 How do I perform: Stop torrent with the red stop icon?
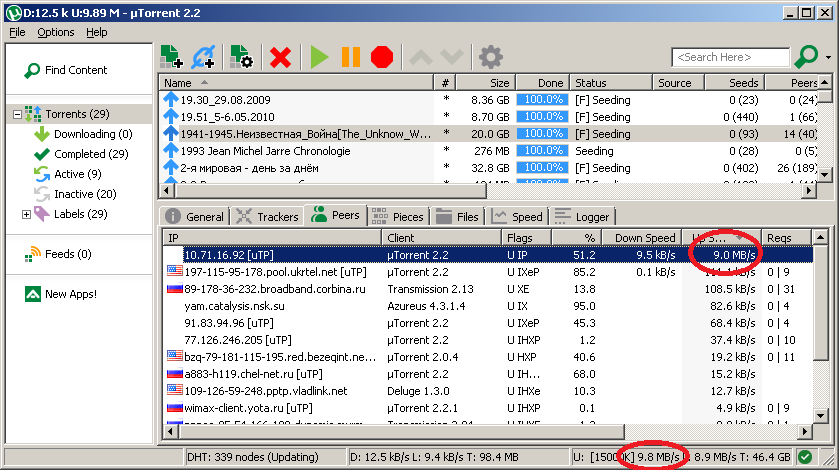[382, 57]
